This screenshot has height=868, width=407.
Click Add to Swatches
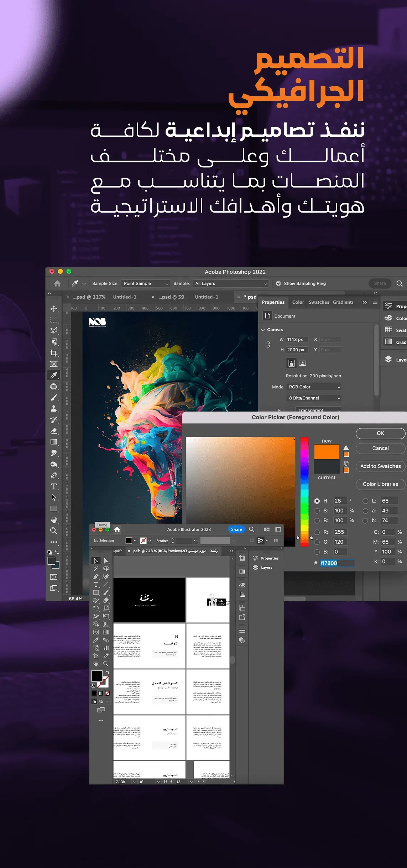[381, 466]
